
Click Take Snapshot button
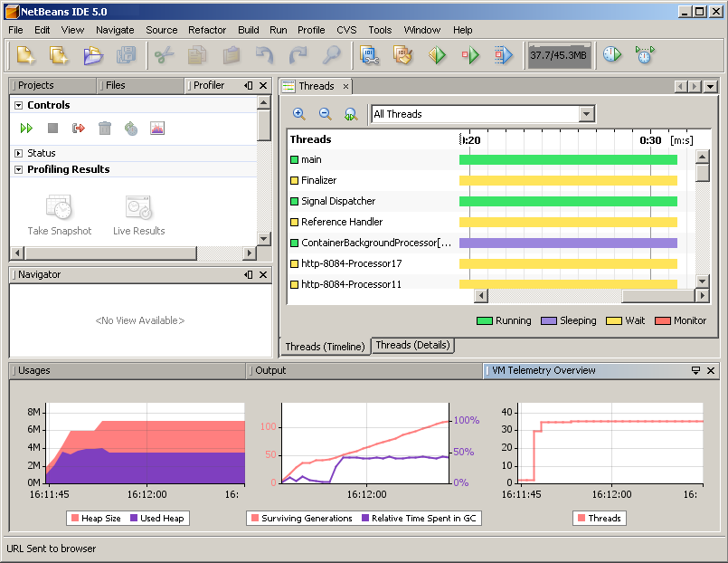pyautogui.click(x=60, y=215)
